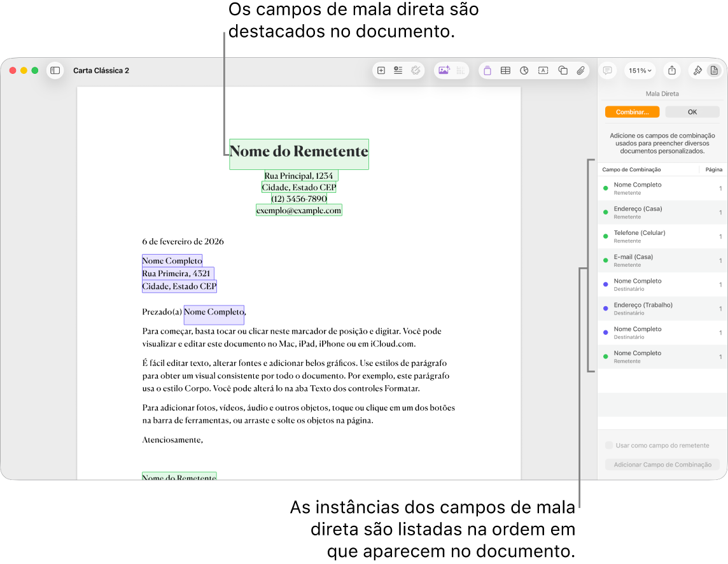The image size is (728, 564).
Task: Click the purple page template icon
Action: coord(487,71)
